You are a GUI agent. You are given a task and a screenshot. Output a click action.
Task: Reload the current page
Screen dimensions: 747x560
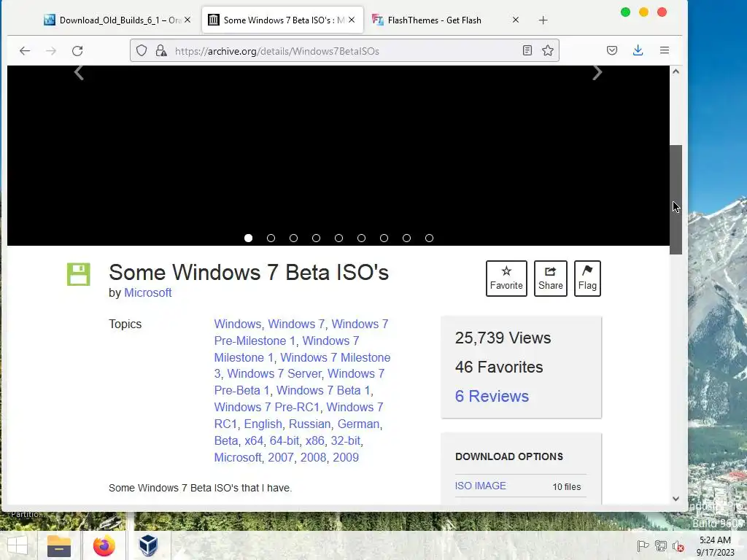pos(77,50)
